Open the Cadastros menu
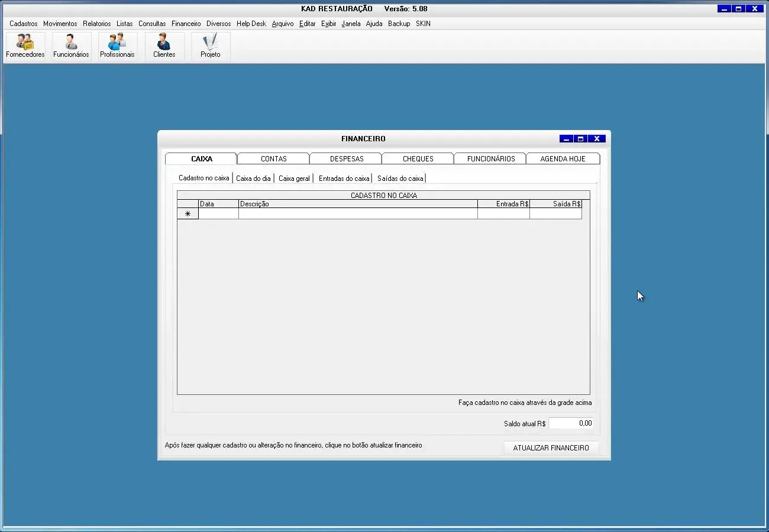769x532 pixels. [24, 24]
